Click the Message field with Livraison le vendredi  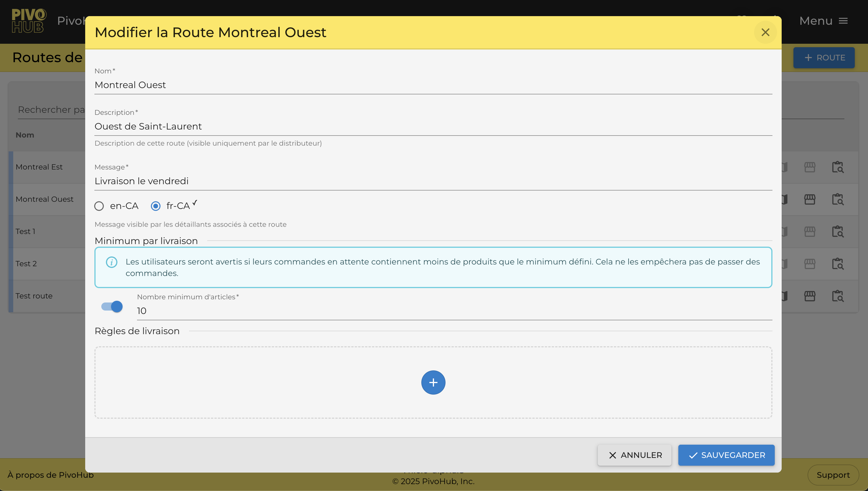pos(433,181)
